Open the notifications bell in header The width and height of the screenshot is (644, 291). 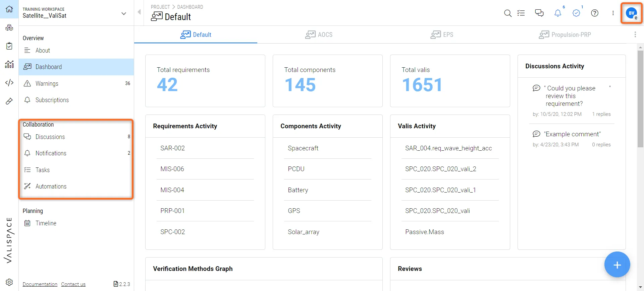(x=557, y=13)
